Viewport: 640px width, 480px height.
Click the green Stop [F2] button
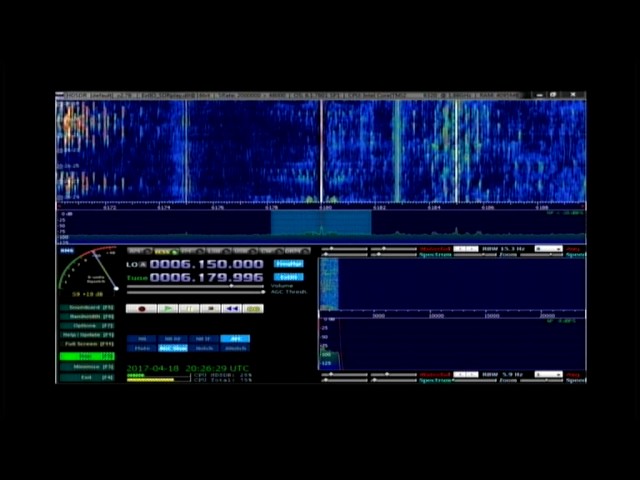87,356
